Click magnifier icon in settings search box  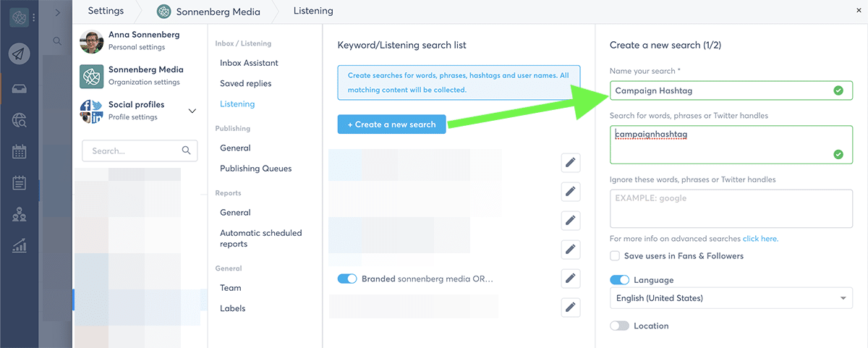[x=187, y=150]
